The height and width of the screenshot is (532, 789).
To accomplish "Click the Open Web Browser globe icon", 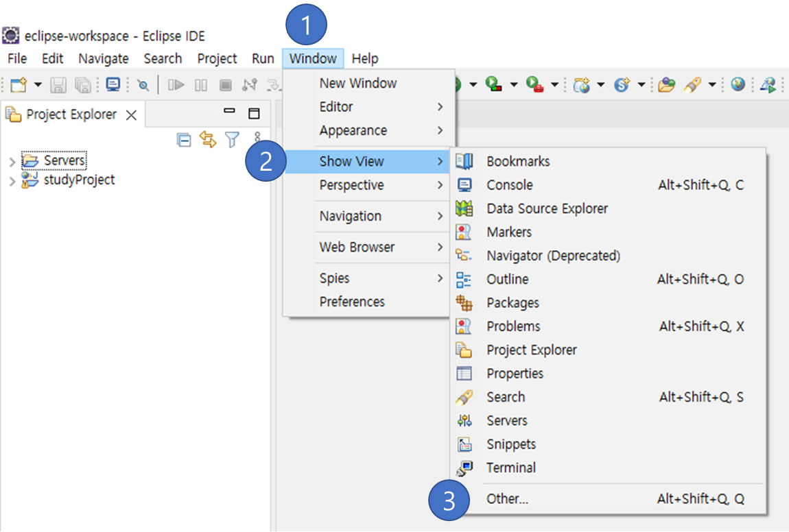I will pos(738,84).
